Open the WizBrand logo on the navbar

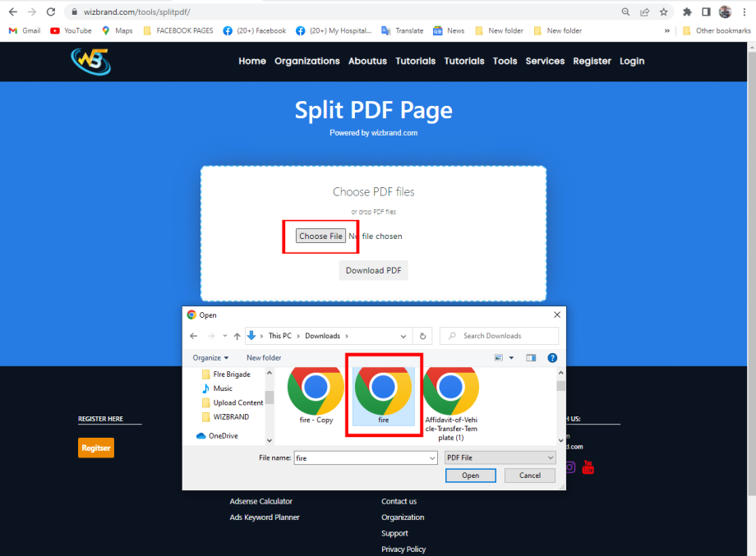click(90, 61)
